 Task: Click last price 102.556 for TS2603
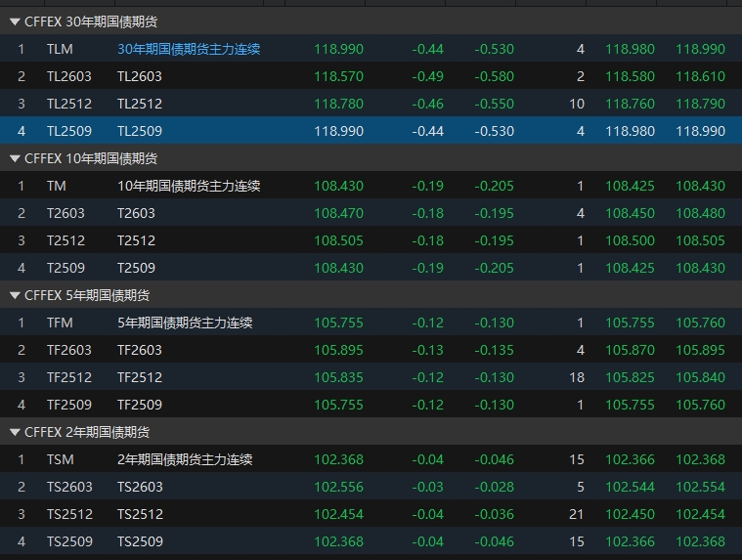339,487
